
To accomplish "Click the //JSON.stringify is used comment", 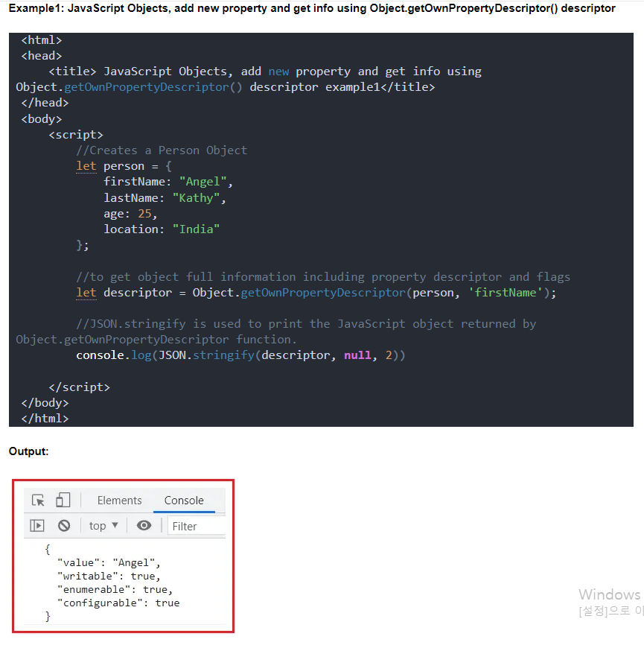I will [276, 331].
